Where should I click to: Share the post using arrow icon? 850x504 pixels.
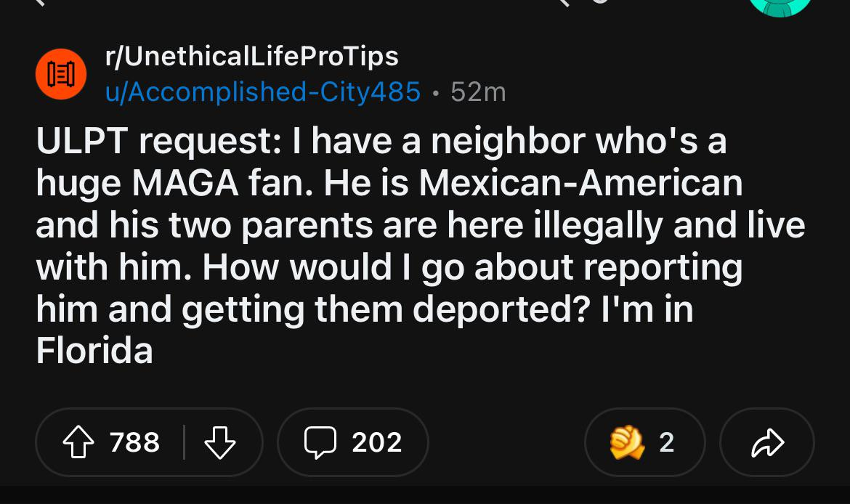coord(766,442)
